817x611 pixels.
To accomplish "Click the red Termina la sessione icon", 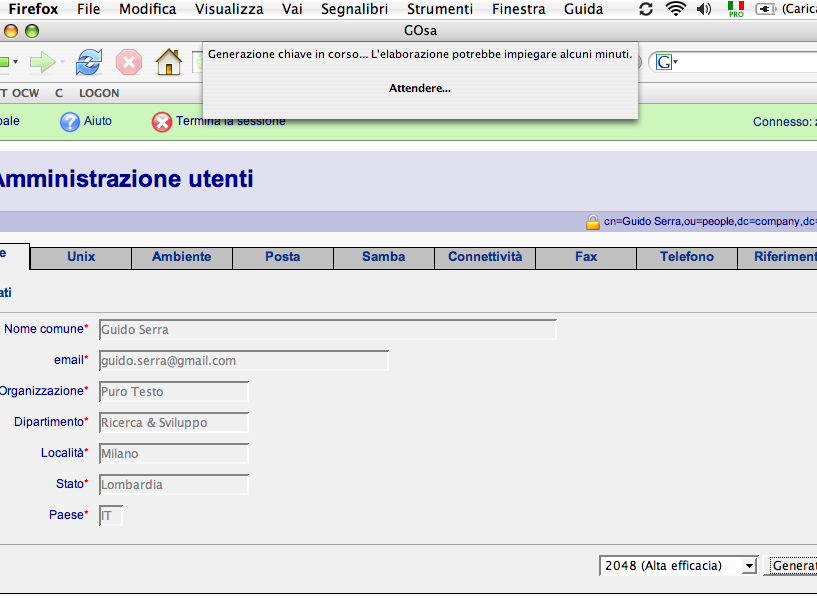I will (162, 122).
